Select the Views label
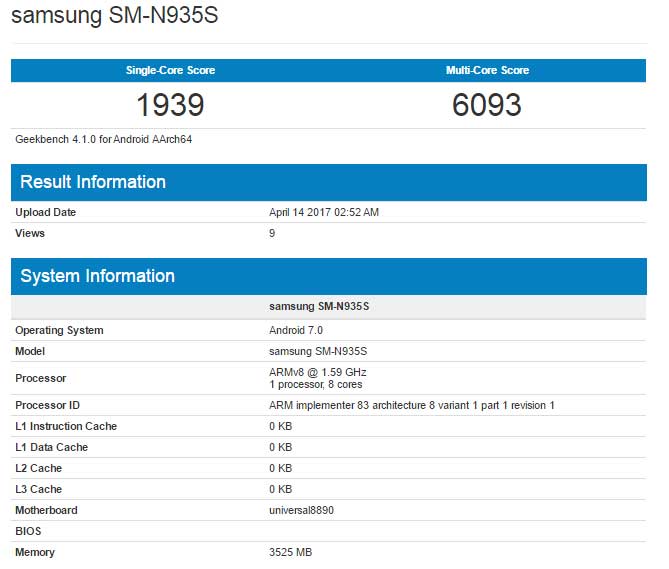 (x=30, y=233)
